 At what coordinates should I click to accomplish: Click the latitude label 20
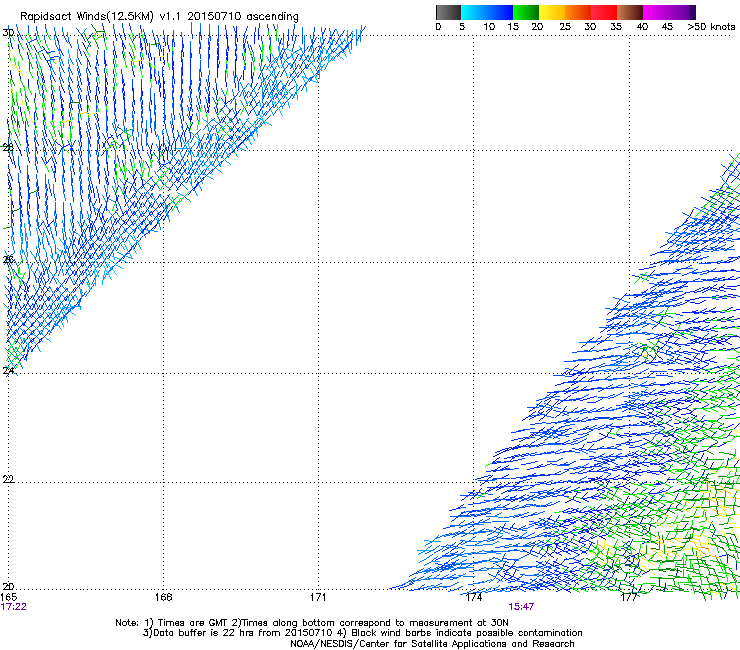8,587
